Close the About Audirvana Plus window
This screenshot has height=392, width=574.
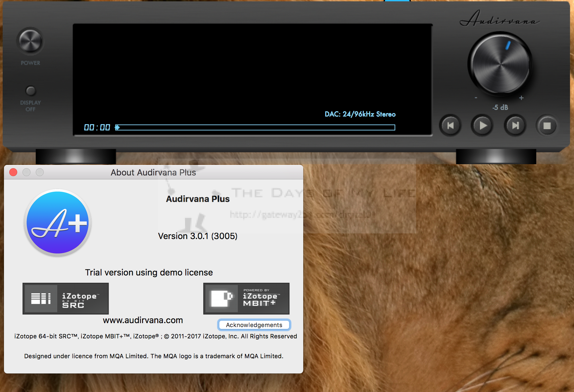[x=13, y=172]
